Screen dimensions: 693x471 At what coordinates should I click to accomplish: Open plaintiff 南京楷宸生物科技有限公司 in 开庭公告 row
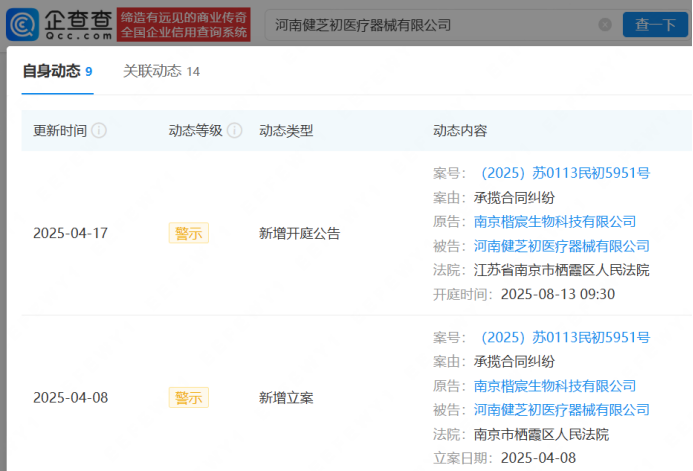(554, 221)
